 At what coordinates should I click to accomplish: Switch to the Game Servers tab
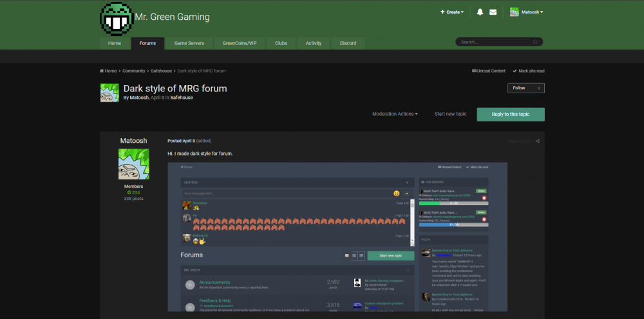click(189, 43)
